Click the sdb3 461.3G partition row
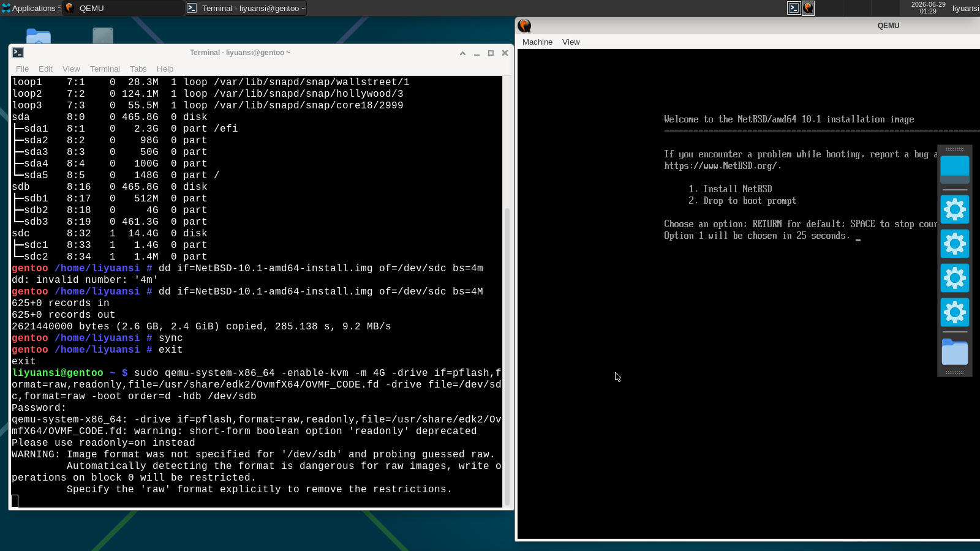Viewport: 980px width, 551px height. coord(110,222)
